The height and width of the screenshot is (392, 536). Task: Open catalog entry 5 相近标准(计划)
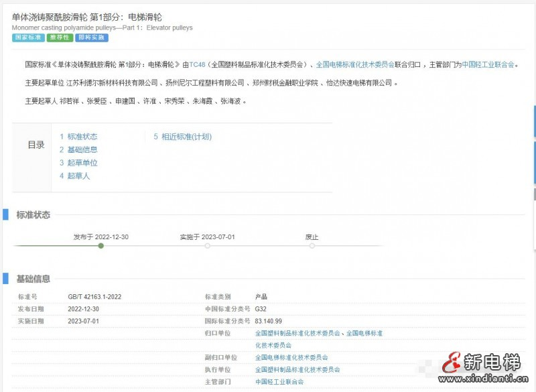tap(188, 136)
